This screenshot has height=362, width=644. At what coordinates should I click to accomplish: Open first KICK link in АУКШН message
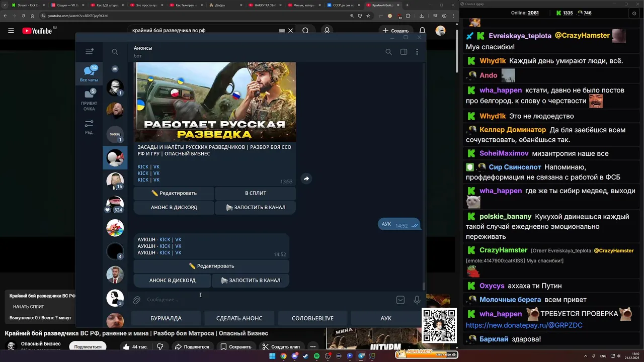(165, 240)
